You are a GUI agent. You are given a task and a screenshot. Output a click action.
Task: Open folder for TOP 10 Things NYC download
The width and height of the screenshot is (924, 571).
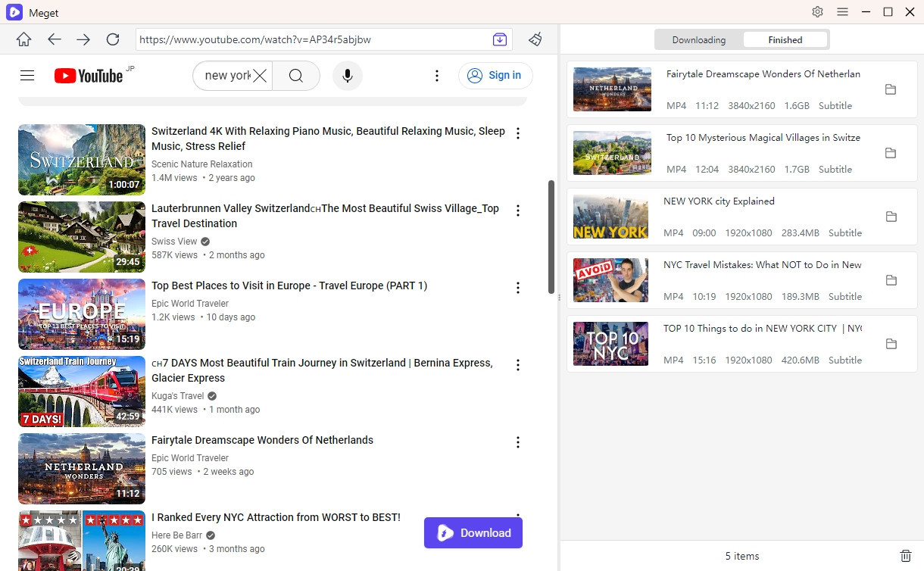click(891, 344)
